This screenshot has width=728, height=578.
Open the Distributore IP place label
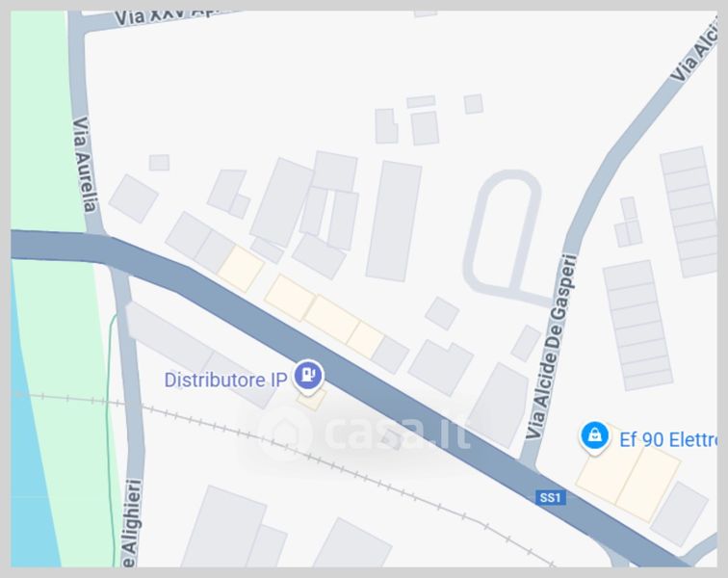(x=225, y=381)
